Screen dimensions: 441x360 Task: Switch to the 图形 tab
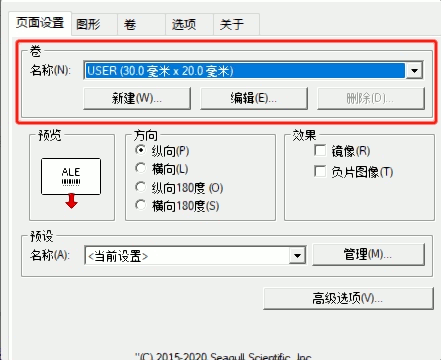click(94, 24)
